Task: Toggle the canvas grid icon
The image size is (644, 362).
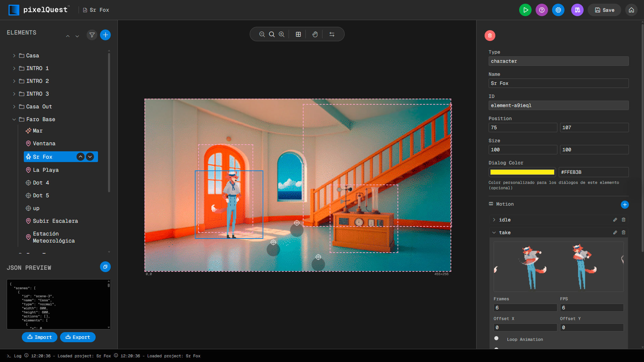Action: point(298,34)
